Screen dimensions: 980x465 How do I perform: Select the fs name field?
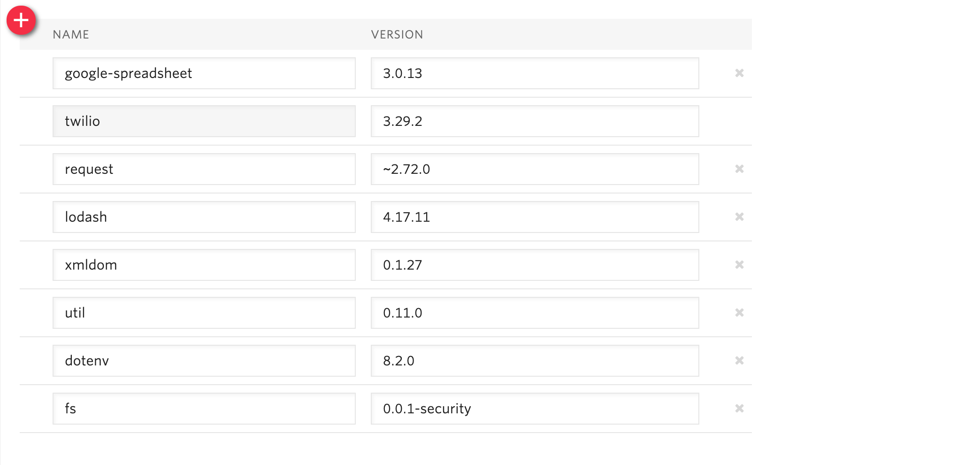tap(204, 409)
